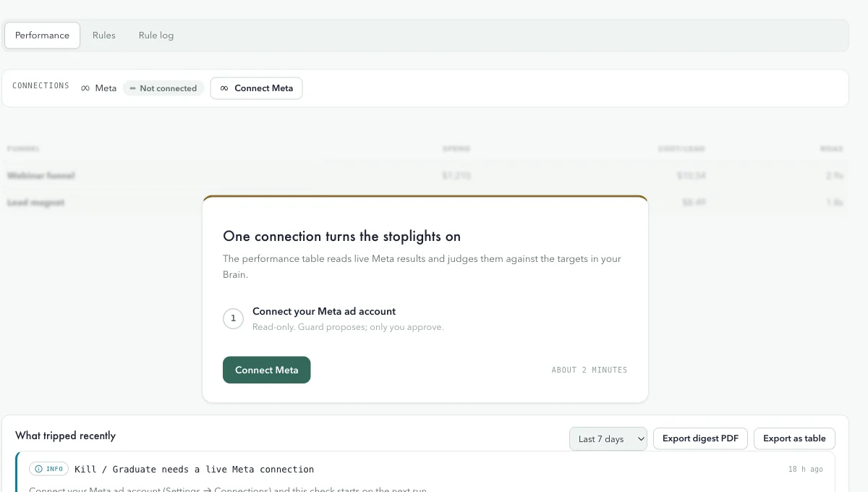
Task: Export the digest as PDF
Action: coord(700,438)
